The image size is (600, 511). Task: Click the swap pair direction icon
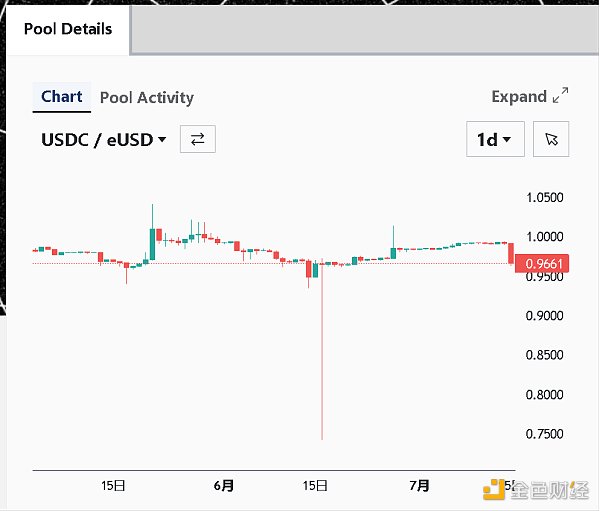click(x=197, y=139)
